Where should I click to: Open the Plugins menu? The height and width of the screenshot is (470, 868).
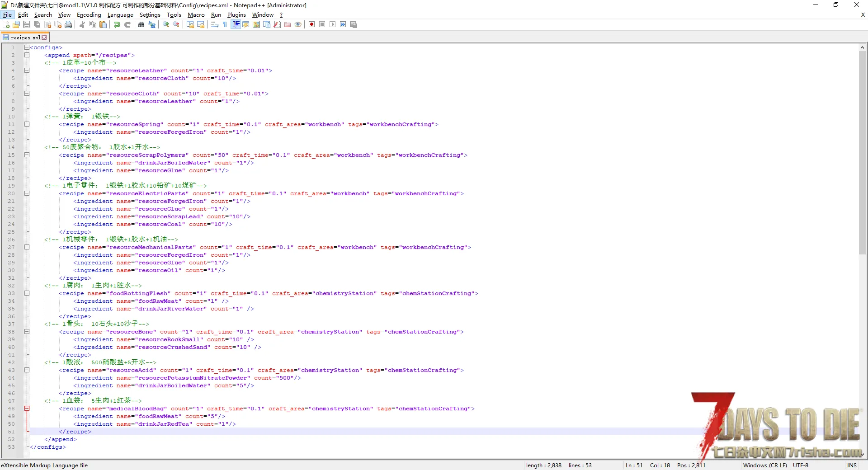tap(236, 15)
